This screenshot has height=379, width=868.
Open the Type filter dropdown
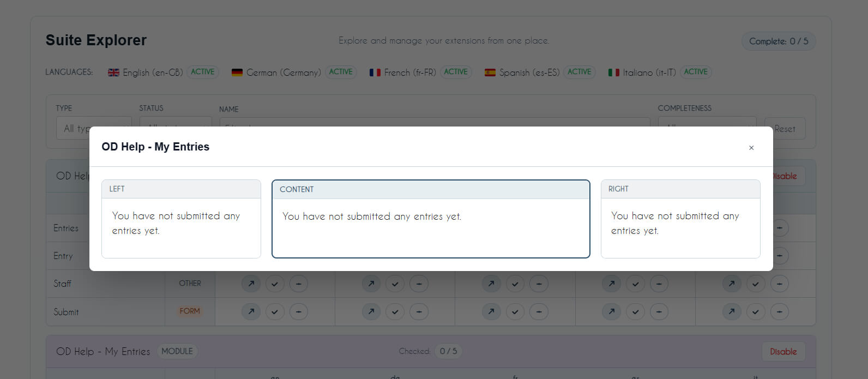[x=94, y=122]
